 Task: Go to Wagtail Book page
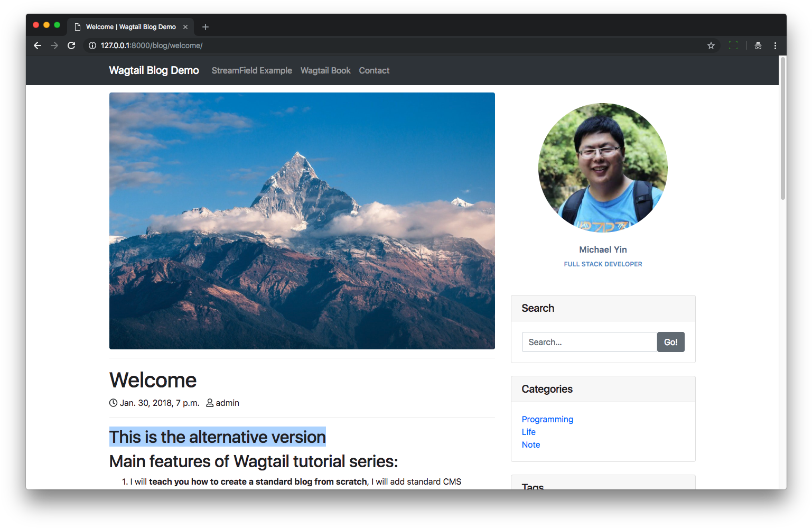click(325, 70)
